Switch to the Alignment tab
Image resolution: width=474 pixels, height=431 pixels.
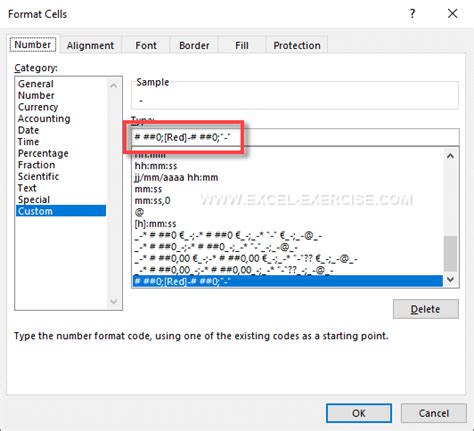pyautogui.click(x=90, y=45)
